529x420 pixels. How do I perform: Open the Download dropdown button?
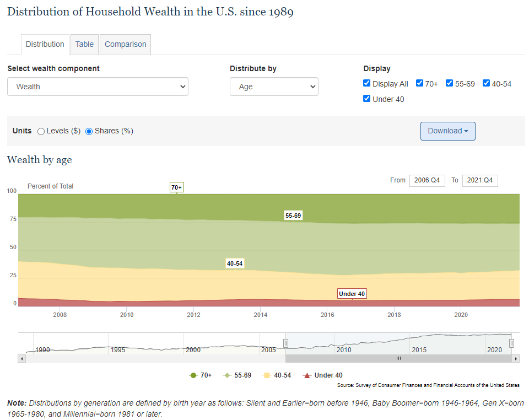(x=447, y=131)
